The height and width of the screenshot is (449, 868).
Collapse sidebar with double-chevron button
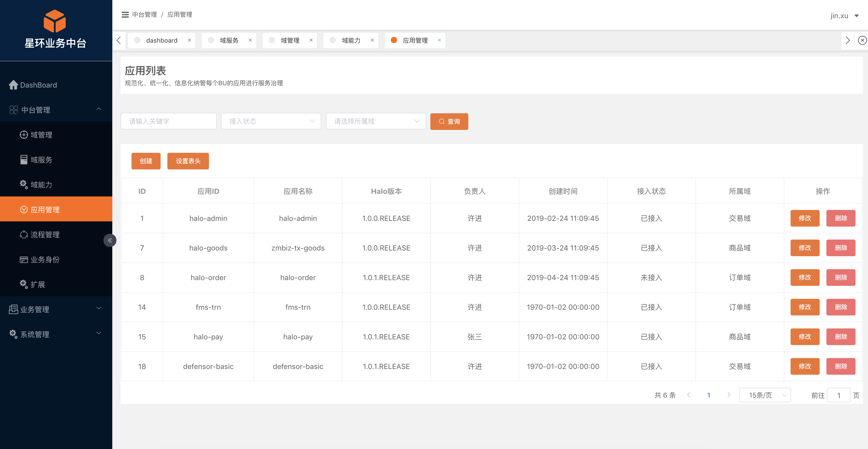[x=110, y=240]
